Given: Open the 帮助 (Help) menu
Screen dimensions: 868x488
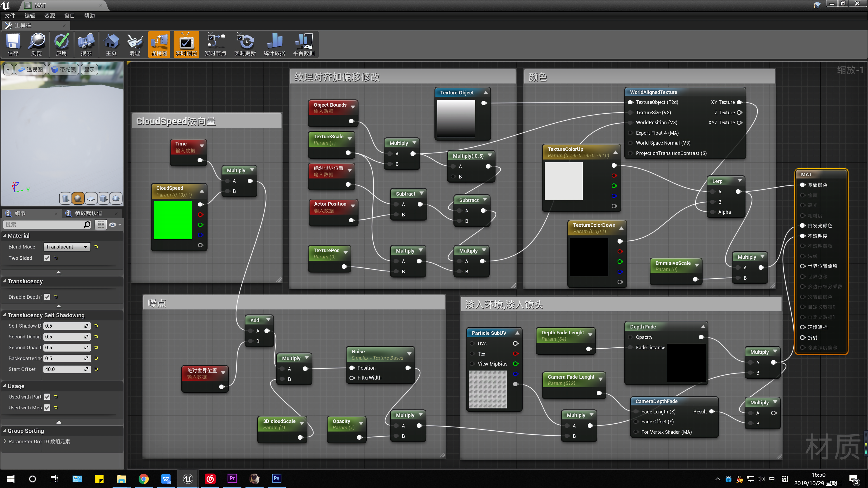Looking at the screenshot, I should (89, 16).
